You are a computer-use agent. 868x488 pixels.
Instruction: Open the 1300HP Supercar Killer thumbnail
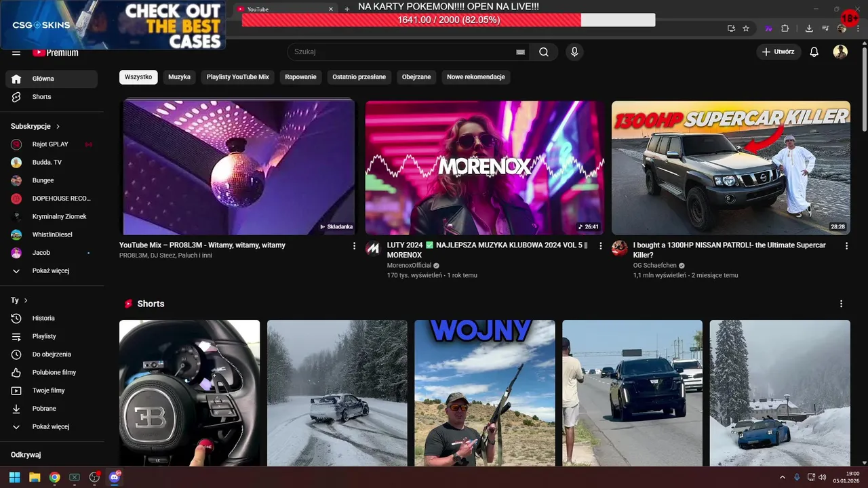tap(731, 167)
